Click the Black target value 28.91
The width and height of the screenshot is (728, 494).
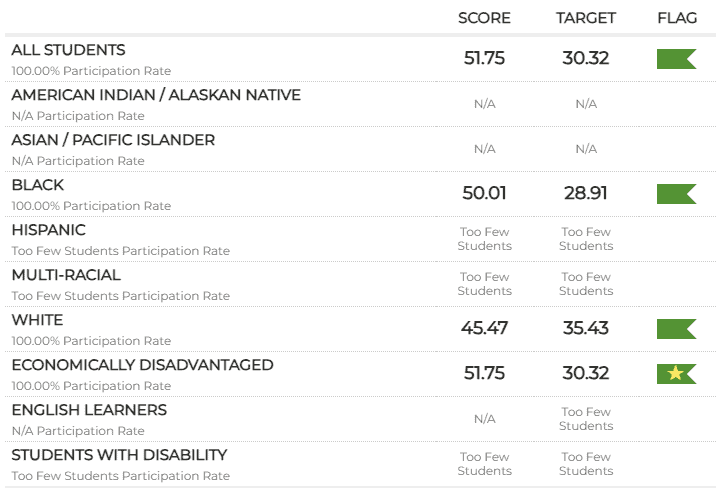pyautogui.click(x=586, y=193)
